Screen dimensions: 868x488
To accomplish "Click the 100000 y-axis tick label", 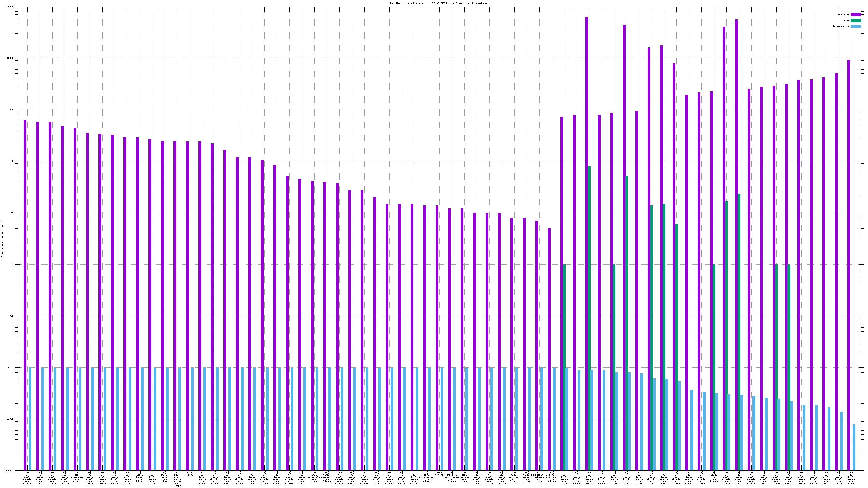I will tap(10, 7).
